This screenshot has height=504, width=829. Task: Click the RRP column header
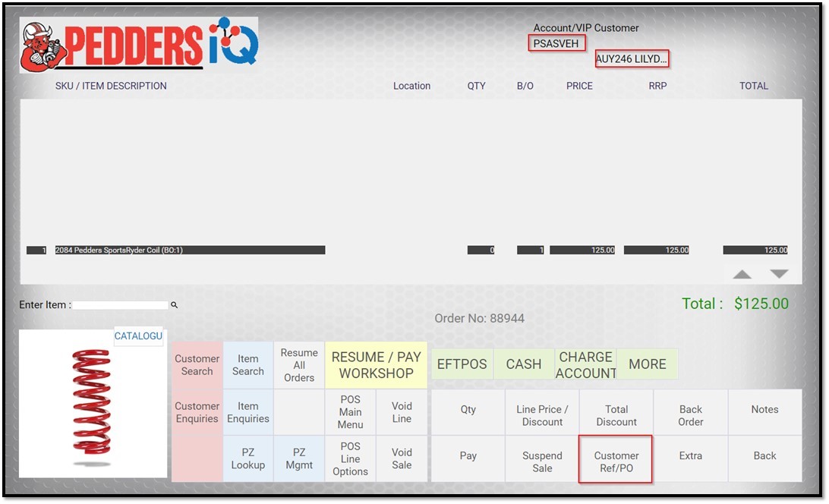[657, 86]
